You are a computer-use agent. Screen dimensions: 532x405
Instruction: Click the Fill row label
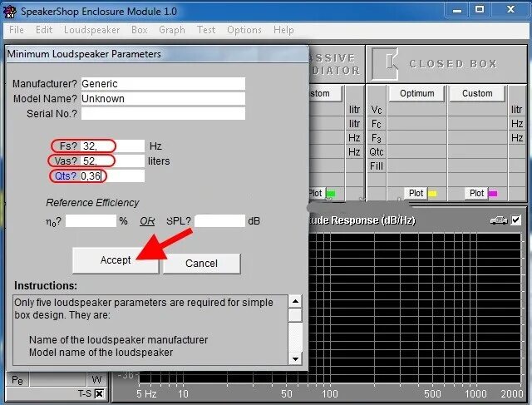377,166
